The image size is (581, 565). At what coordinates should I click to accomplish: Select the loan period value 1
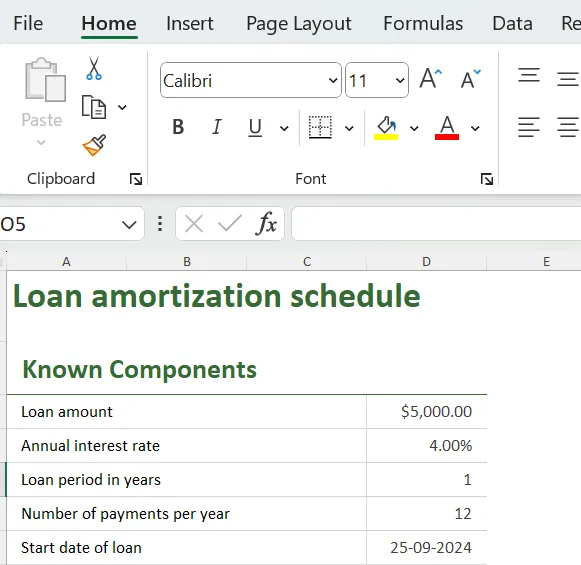pos(426,480)
